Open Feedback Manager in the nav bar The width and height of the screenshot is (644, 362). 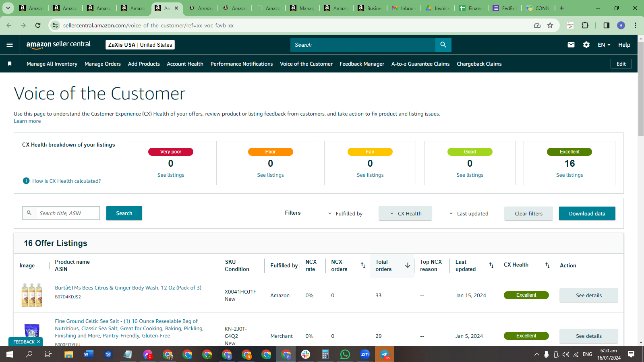(362, 64)
